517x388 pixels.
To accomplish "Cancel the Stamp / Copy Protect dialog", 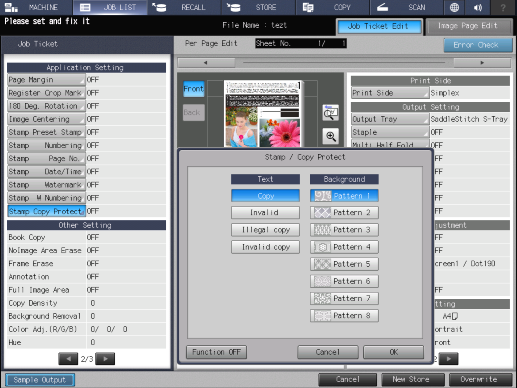I will [328, 352].
